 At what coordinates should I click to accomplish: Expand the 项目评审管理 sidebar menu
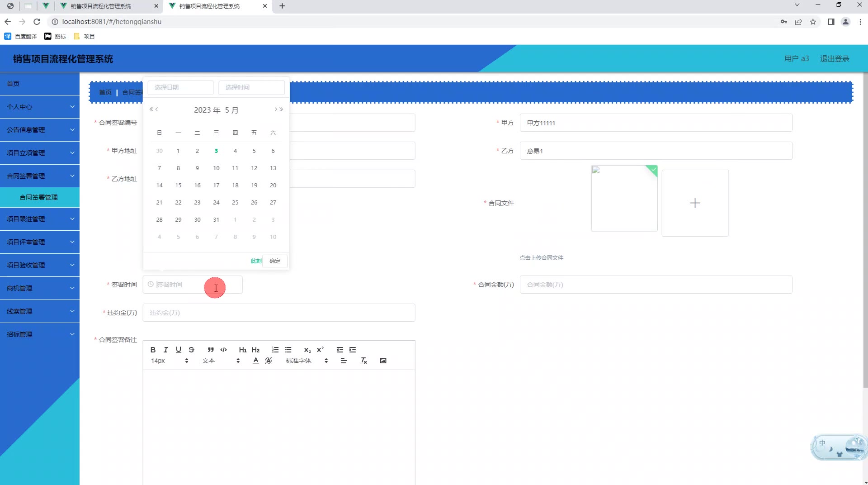click(x=40, y=242)
